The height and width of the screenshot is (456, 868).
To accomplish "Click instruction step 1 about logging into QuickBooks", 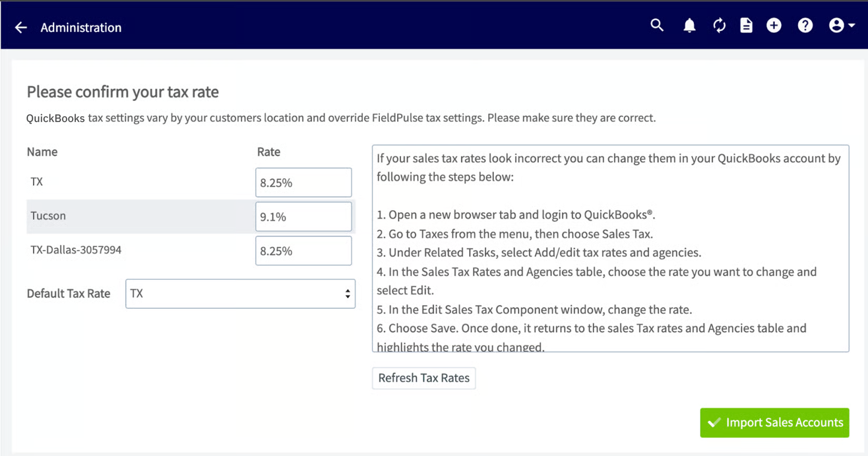I will click(516, 215).
